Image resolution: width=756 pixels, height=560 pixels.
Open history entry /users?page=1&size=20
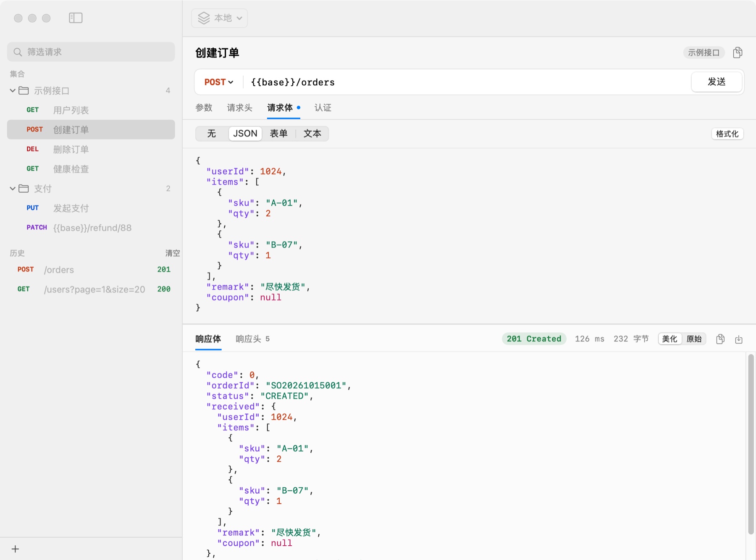coord(91,289)
